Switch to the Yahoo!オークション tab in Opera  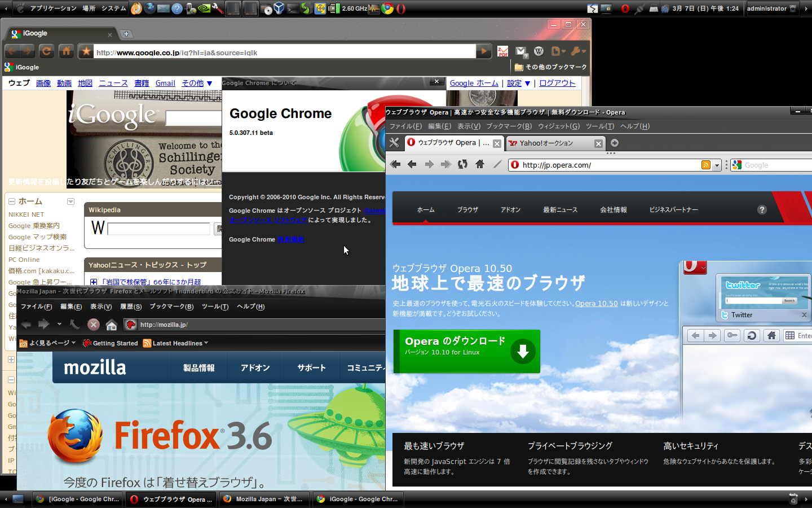tap(555, 143)
